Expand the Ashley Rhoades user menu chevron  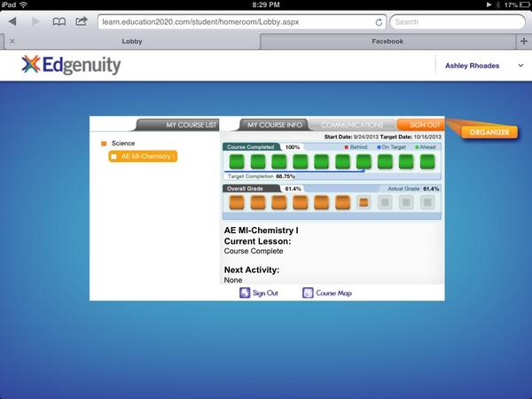tap(520, 66)
